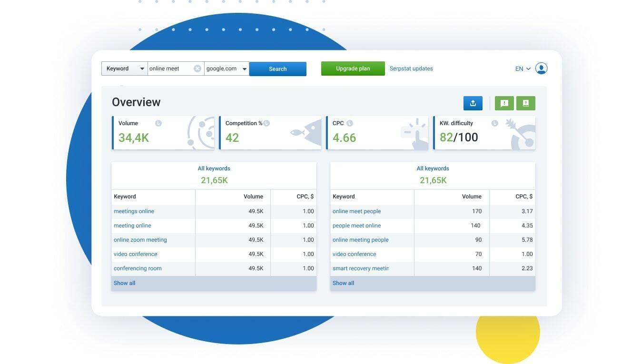Clear the 'online meet' search field
Screen dimensions: 631x364
point(197,69)
